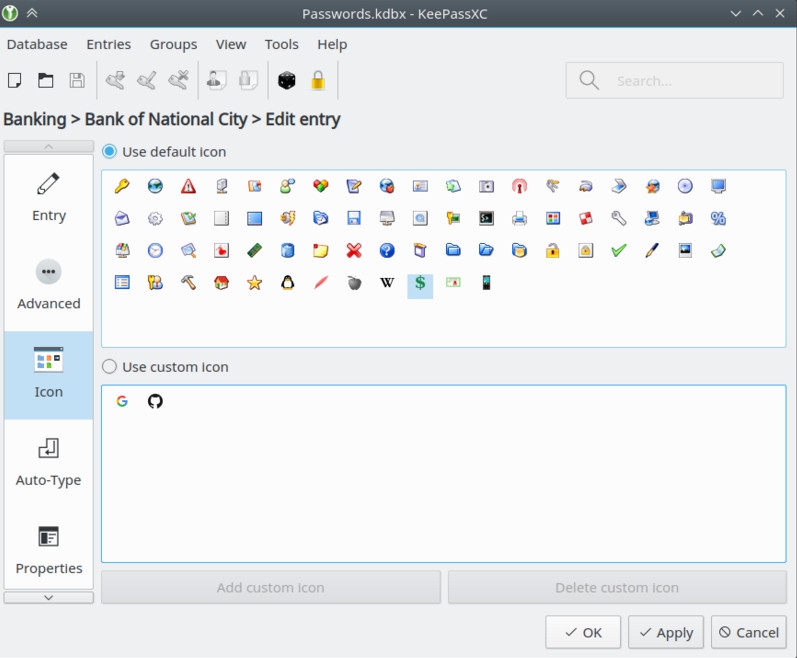797x658 pixels.
Task: Choose the mobile phone icon
Action: coord(486,283)
